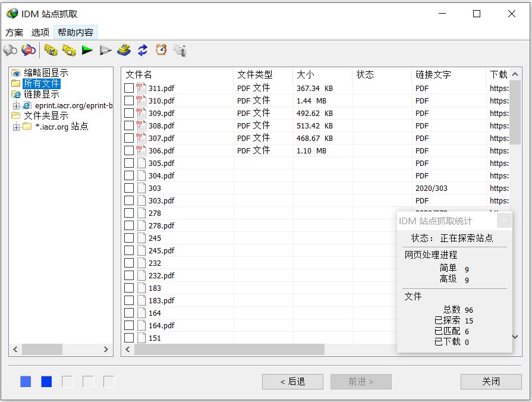Click the PDF icon of 308.pdf
This screenshot has height=402, width=532.
pyautogui.click(x=141, y=125)
